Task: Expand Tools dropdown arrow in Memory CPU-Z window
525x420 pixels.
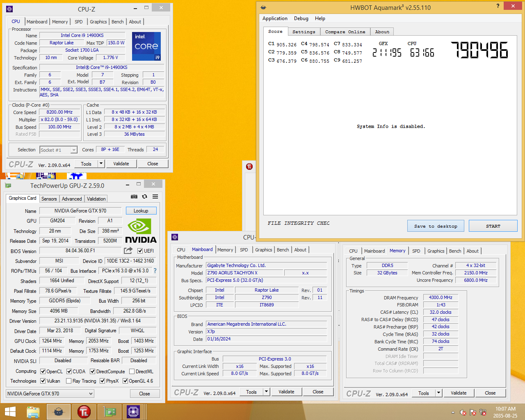Action: 438,393
